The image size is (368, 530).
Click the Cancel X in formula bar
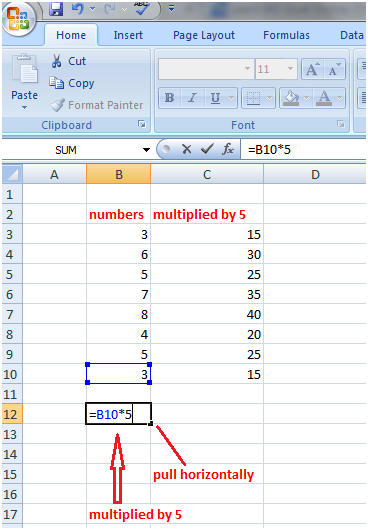pyautogui.click(x=187, y=149)
